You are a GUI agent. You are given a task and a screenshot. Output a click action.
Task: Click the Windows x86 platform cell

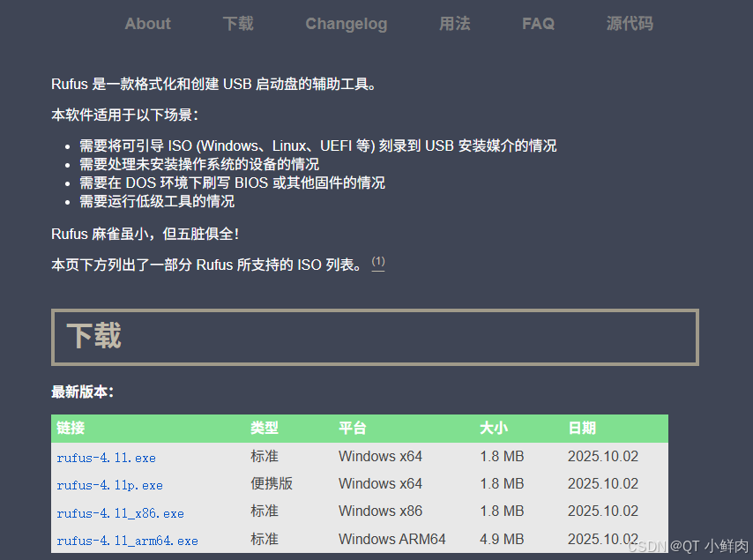[380, 511]
